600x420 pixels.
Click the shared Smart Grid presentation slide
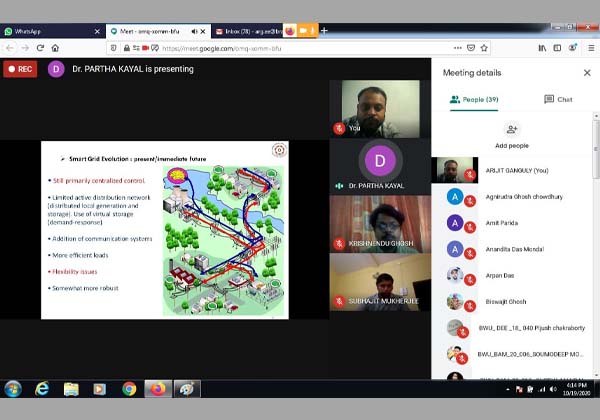pos(165,230)
